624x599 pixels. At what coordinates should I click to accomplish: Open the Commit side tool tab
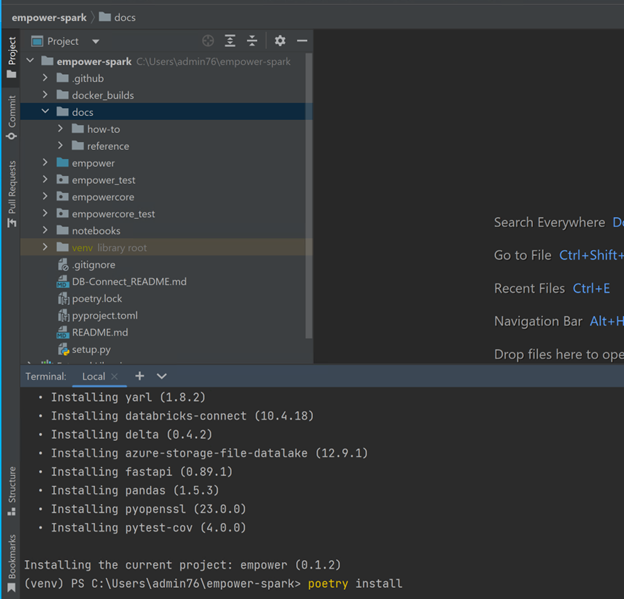[12, 117]
